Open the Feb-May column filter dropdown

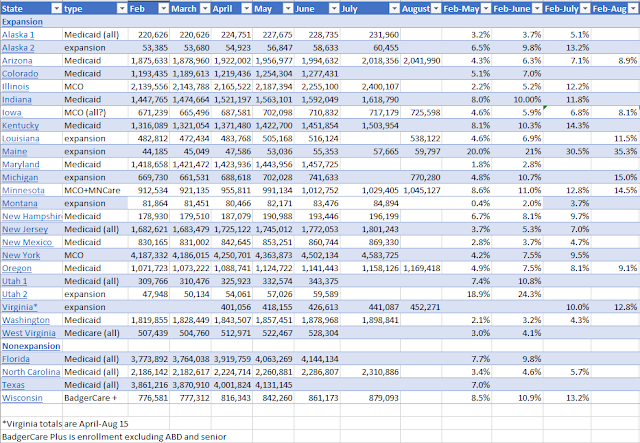[486, 9]
